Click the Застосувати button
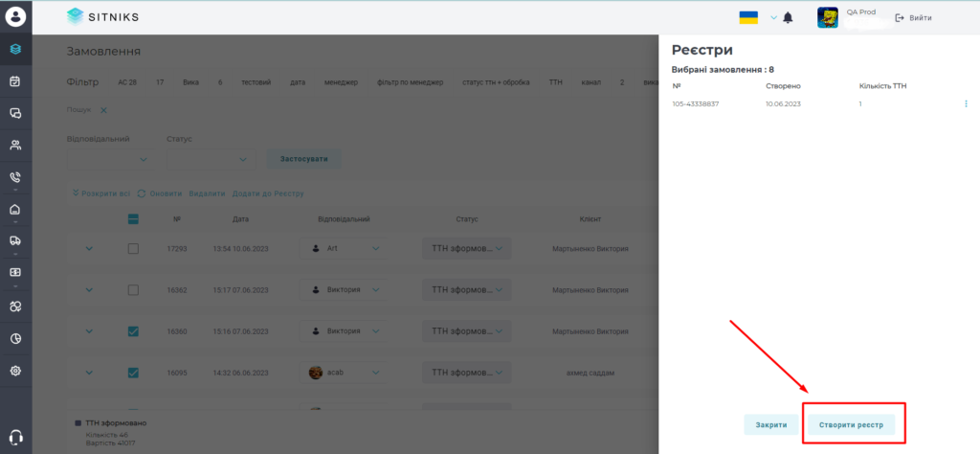The image size is (980, 454). pyautogui.click(x=303, y=159)
